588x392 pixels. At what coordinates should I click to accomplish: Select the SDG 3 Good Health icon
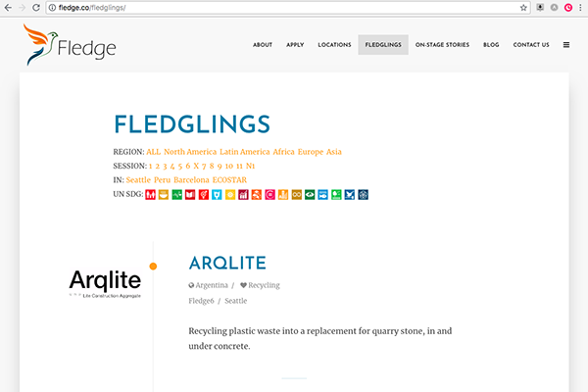click(x=177, y=195)
